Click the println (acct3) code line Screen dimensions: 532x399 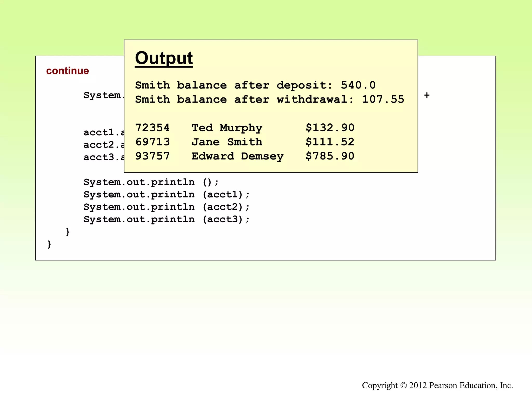pyautogui.click(x=166, y=220)
